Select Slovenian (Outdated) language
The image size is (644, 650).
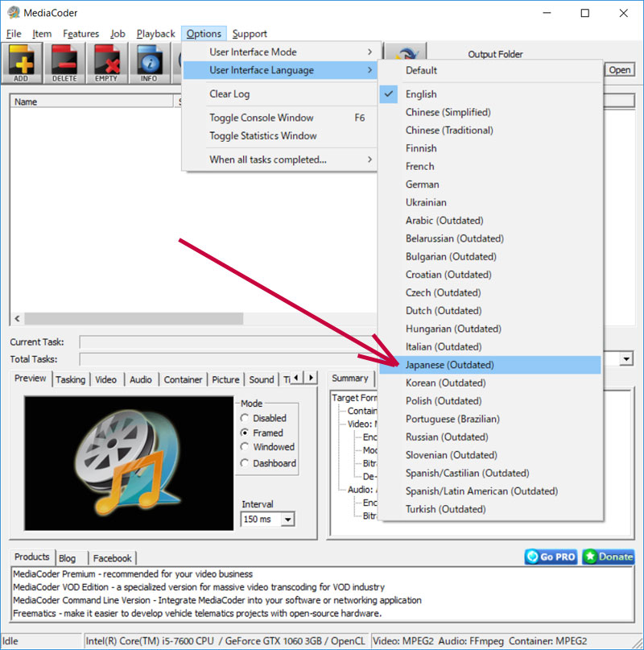[x=489, y=455]
